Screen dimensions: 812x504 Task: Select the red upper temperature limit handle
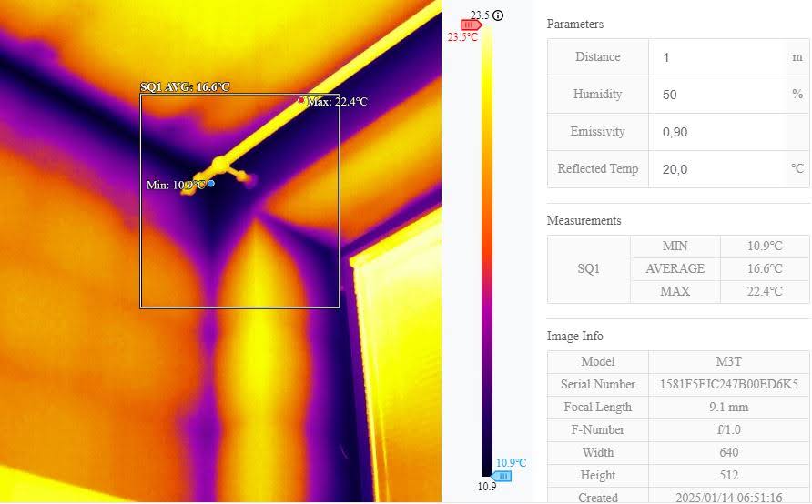coord(471,25)
